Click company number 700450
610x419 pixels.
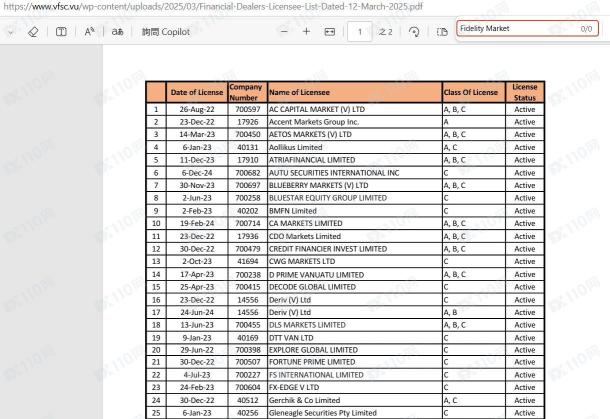[x=248, y=135]
